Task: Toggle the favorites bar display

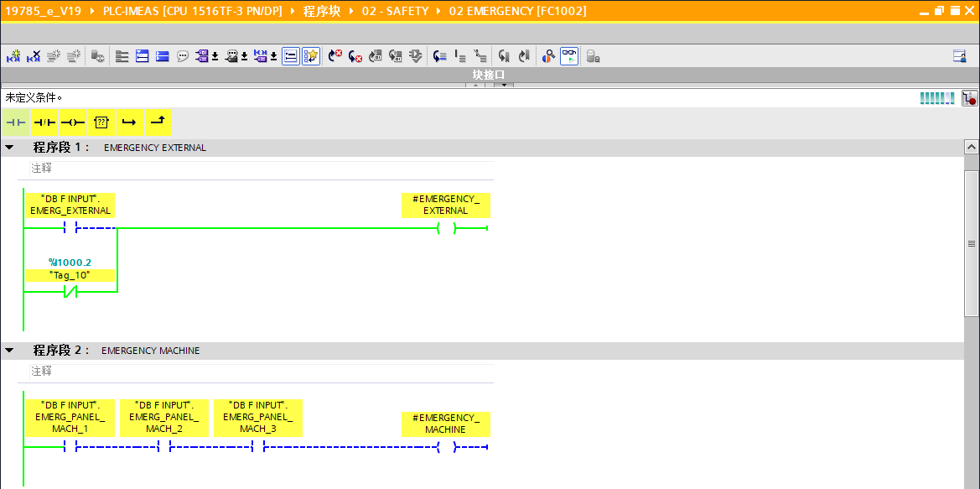Action: click(x=311, y=56)
